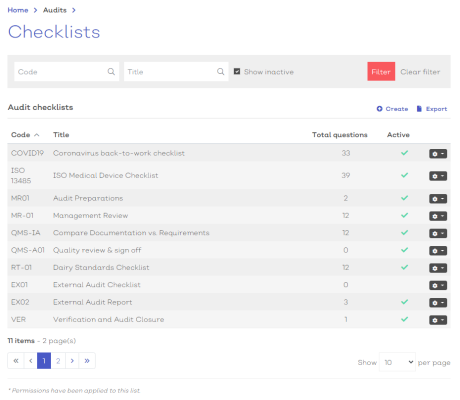This screenshot has height=400, width=460.
Task: Open gear actions dropdown for EX01 row
Action: pos(438,285)
